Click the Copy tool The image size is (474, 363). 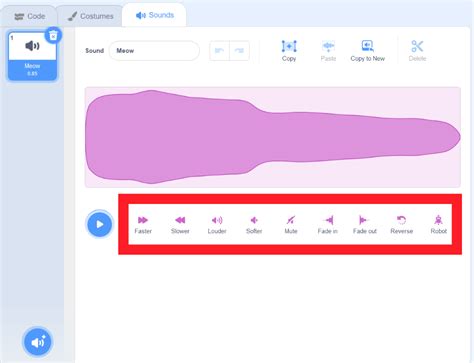[x=289, y=51]
